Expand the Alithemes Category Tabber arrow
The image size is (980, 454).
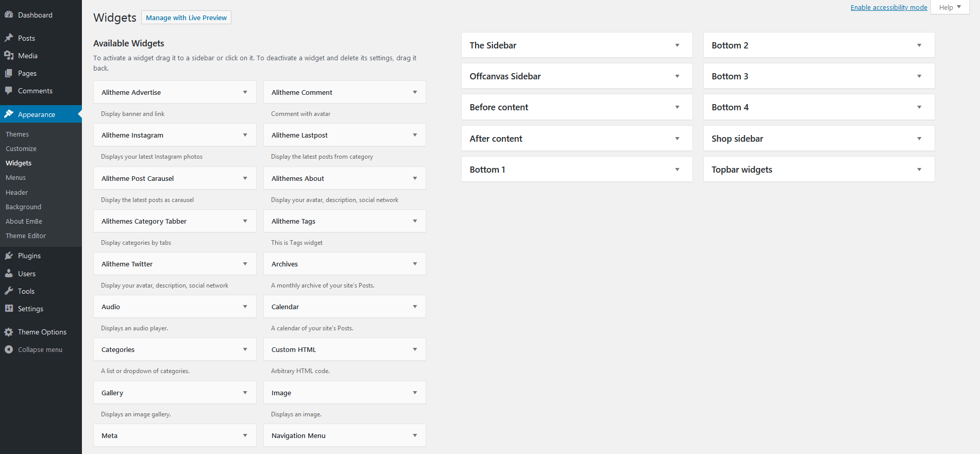click(x=245, y=221)
